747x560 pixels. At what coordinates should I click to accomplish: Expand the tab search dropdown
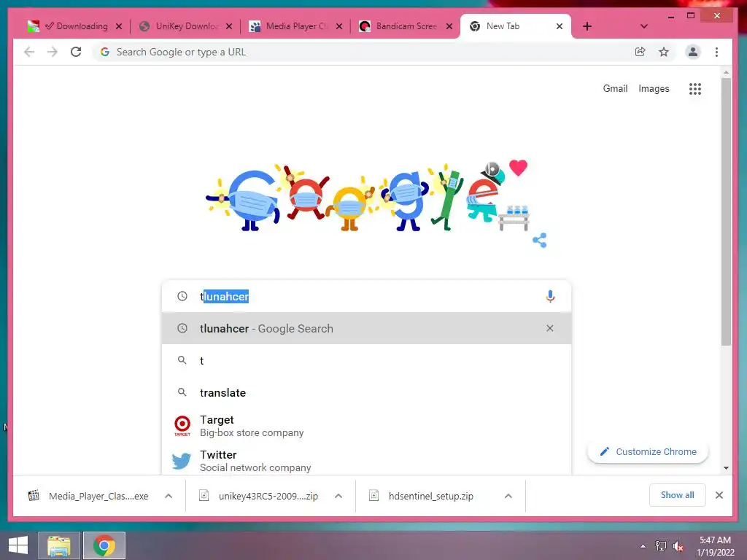(644, 26)
